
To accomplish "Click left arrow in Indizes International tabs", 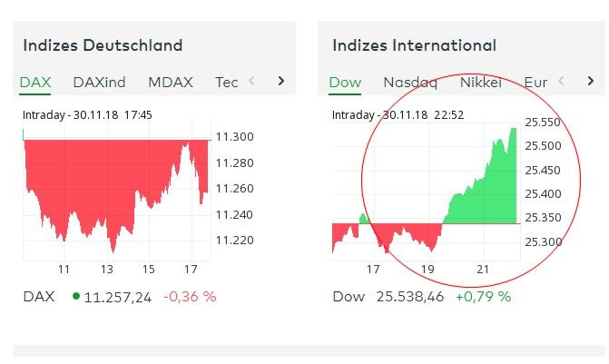I will coord(562,82).
